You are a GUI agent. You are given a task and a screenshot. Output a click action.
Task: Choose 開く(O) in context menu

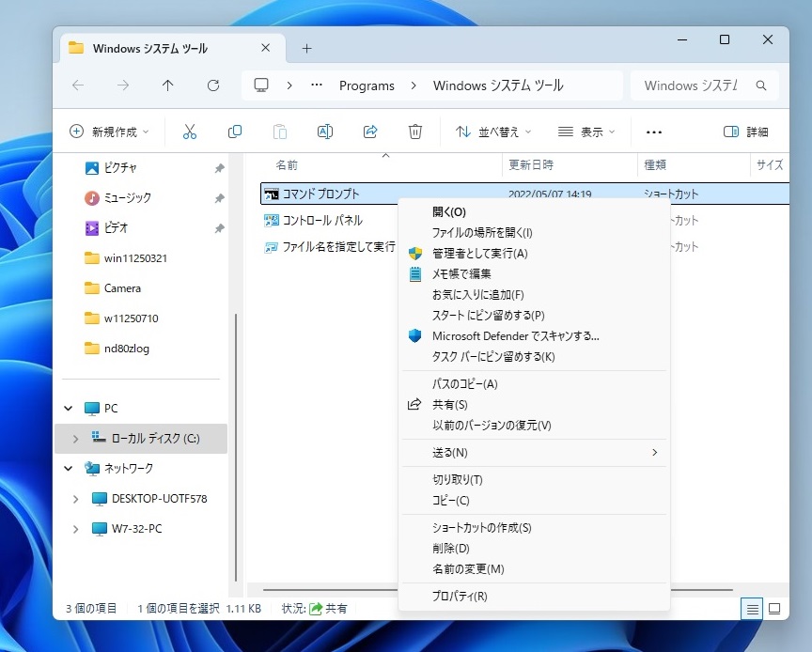(535, 211)
